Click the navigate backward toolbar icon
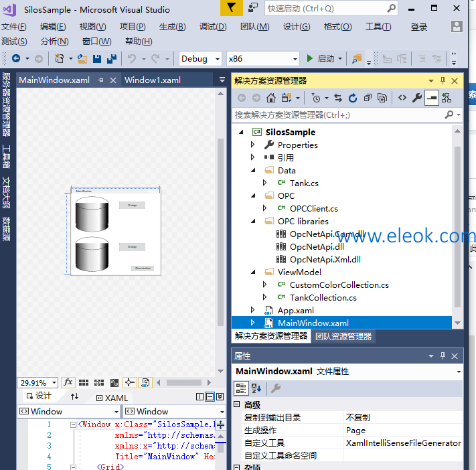This screenshot has width=476, height=470. point(16,58)
